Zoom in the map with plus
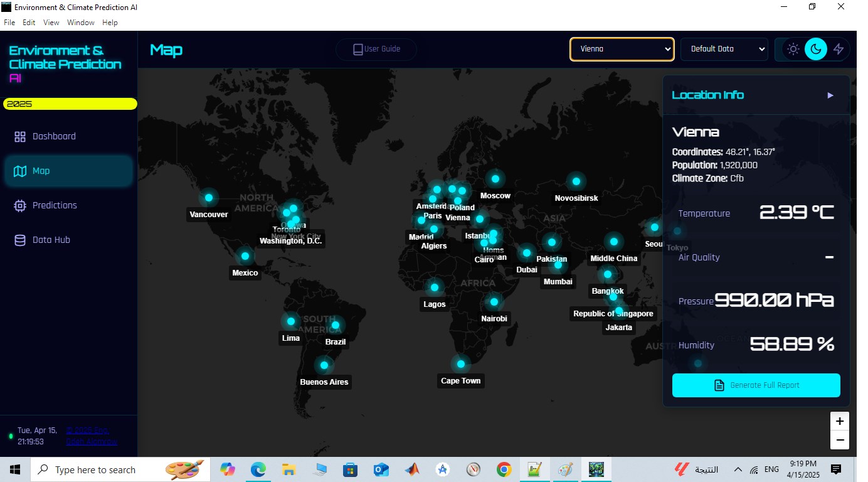 840,421
